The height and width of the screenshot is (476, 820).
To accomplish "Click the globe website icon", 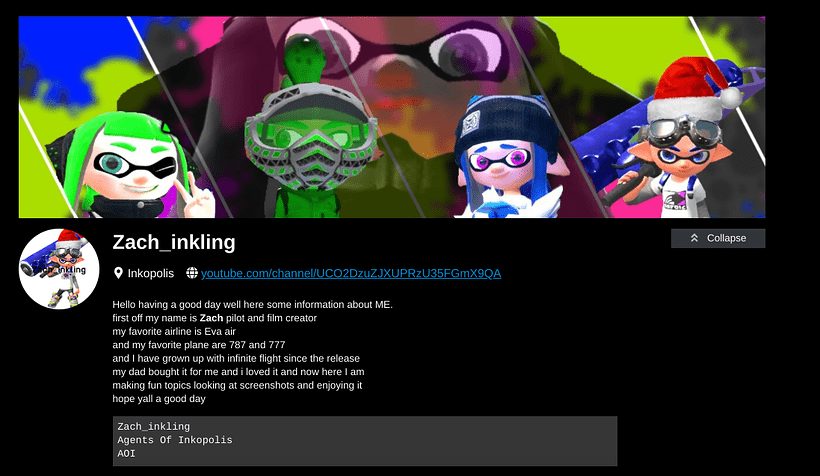I will tap(192, 273).
